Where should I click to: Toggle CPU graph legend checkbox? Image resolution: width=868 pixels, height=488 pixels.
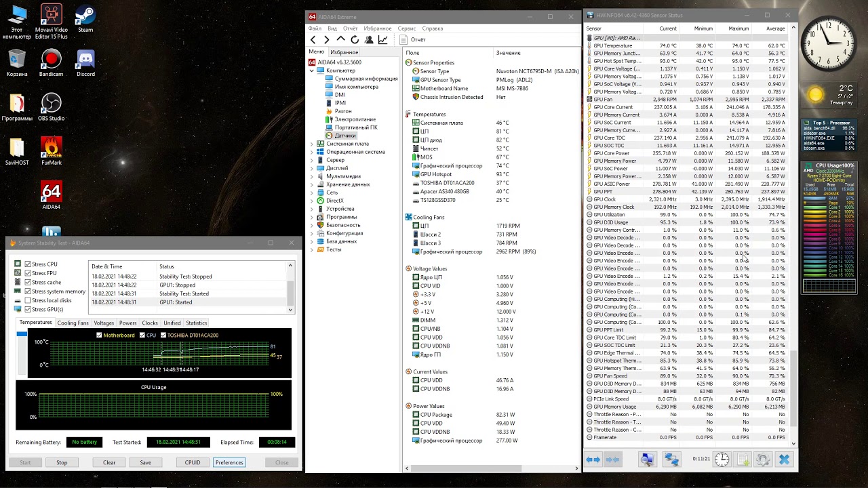142,335
